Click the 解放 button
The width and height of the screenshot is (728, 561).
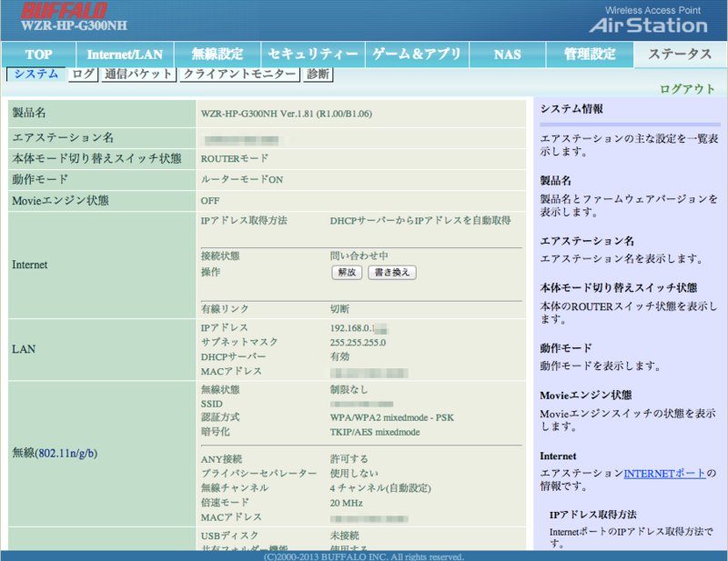coord(347,273)
